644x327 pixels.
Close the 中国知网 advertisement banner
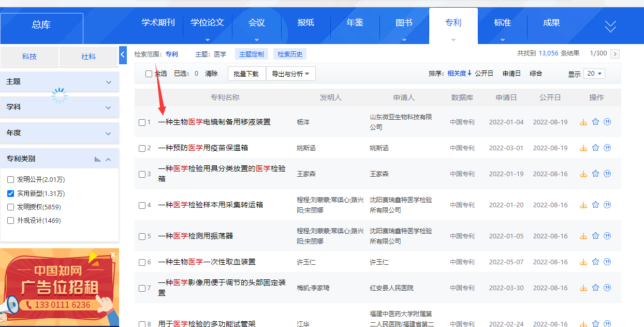113,254
